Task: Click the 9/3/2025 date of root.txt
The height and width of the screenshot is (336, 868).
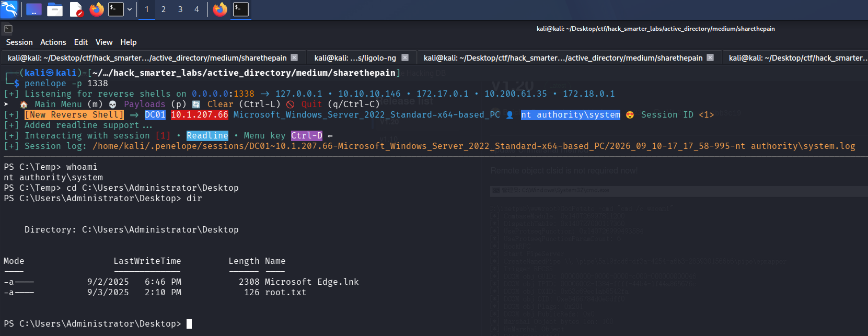Action: pos(108,293)
